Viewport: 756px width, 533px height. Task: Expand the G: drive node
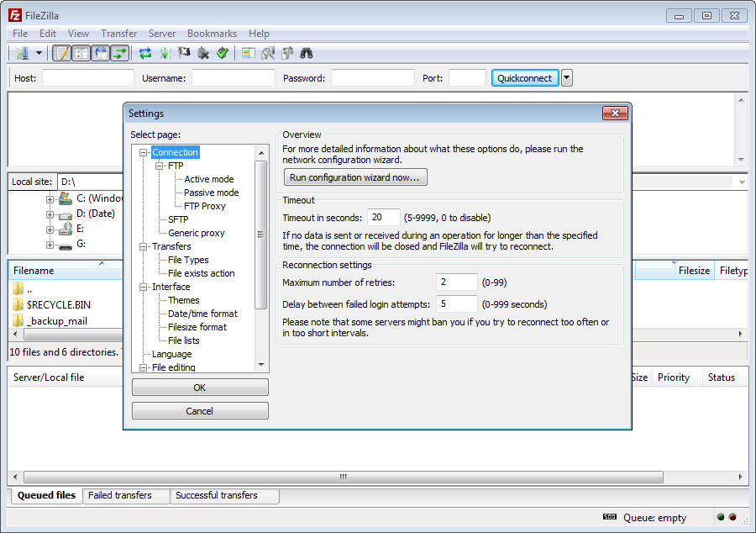coord(50,245)
